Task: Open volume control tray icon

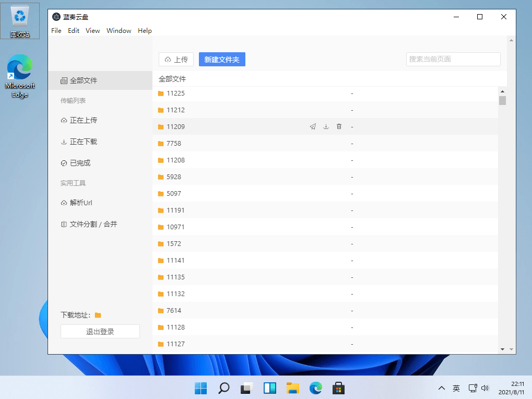Action: [x=485, y=388]
